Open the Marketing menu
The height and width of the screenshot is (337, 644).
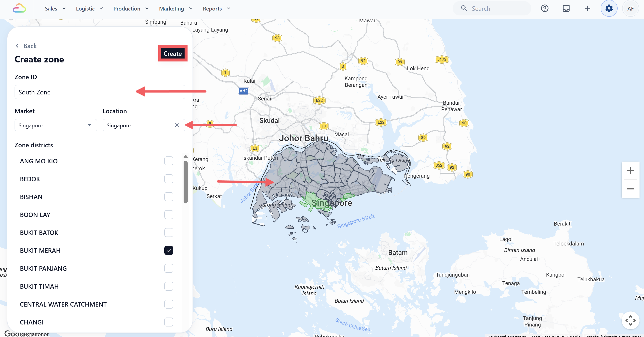point(172,9)
